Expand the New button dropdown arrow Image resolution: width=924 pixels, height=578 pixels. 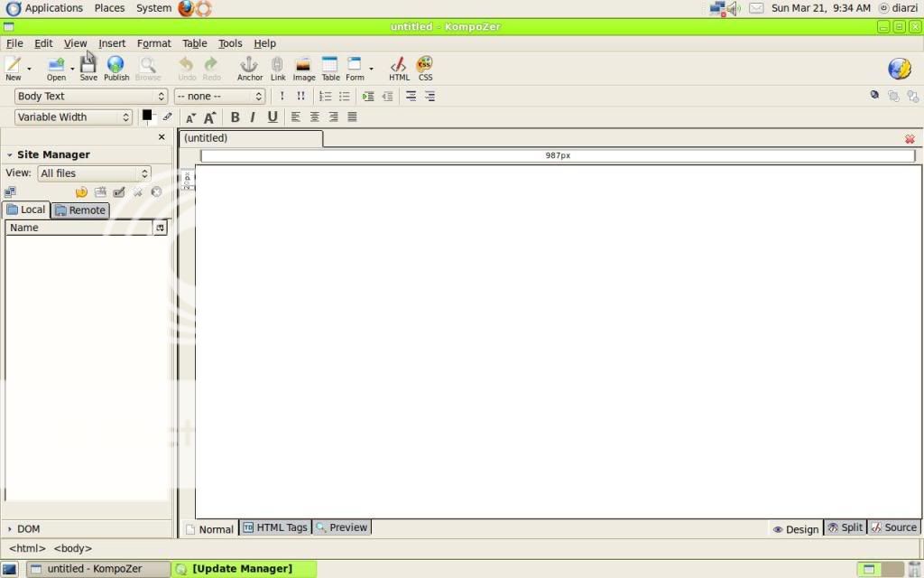click(x=29, y=69)
